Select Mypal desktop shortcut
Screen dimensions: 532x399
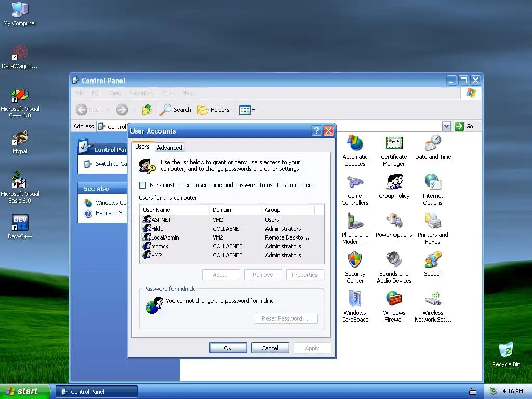20,142
